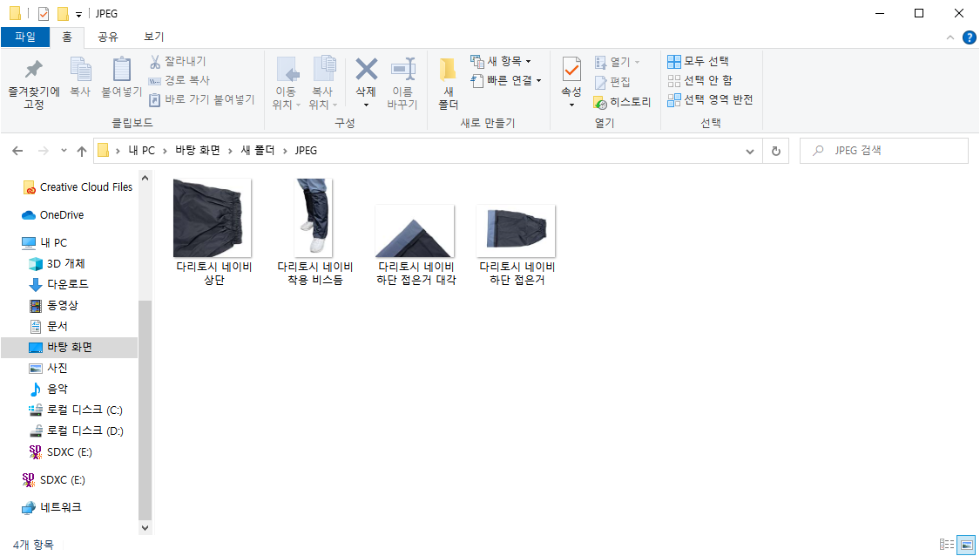
Task: Refresh the folder view
Action: 775,152
